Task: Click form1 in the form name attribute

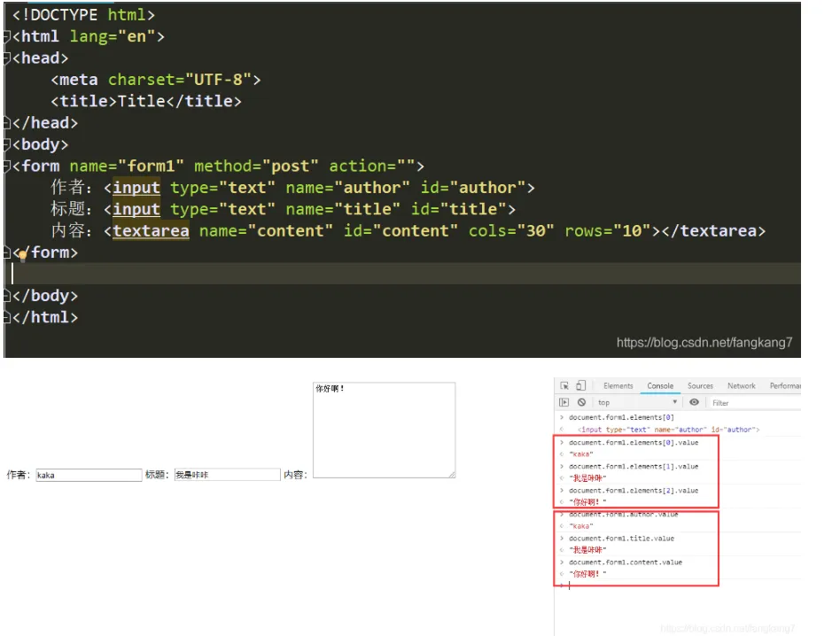Action: click(x=151, y=167)
